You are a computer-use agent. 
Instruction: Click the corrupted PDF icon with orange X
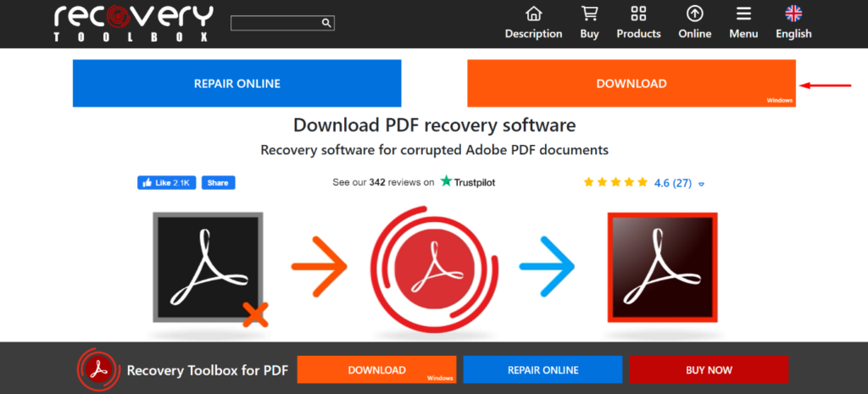click(x=210, y=269)
